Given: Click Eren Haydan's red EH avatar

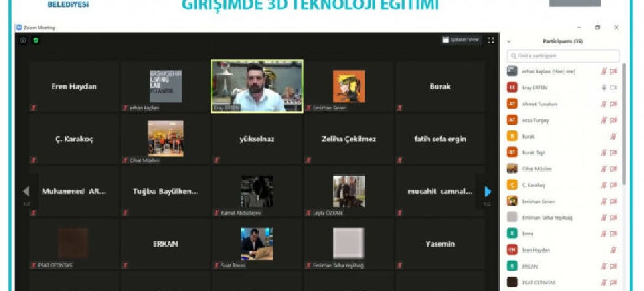Looking at the screenshot, I should pos(512,250).
